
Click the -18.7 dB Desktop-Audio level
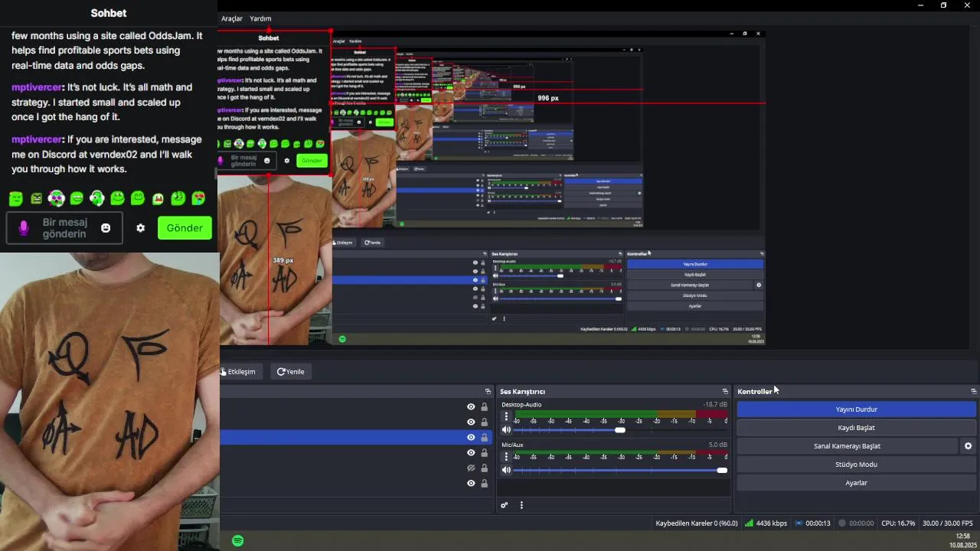click(x=715, y=404)
